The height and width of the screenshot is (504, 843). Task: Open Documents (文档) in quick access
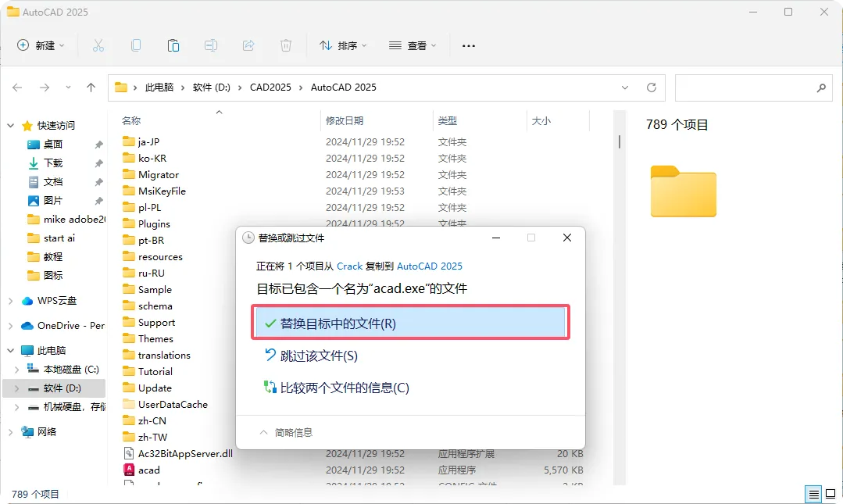(x=52, y=182)
